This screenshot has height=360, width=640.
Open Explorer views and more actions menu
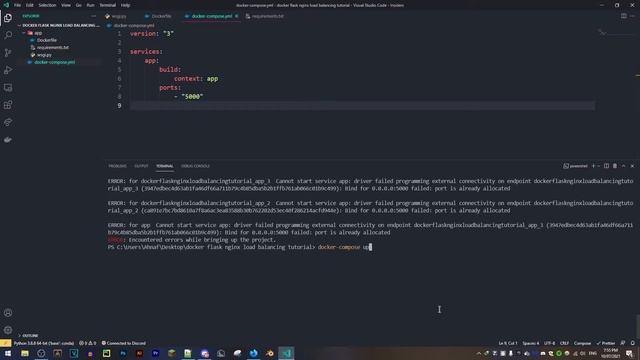point(93,16)
